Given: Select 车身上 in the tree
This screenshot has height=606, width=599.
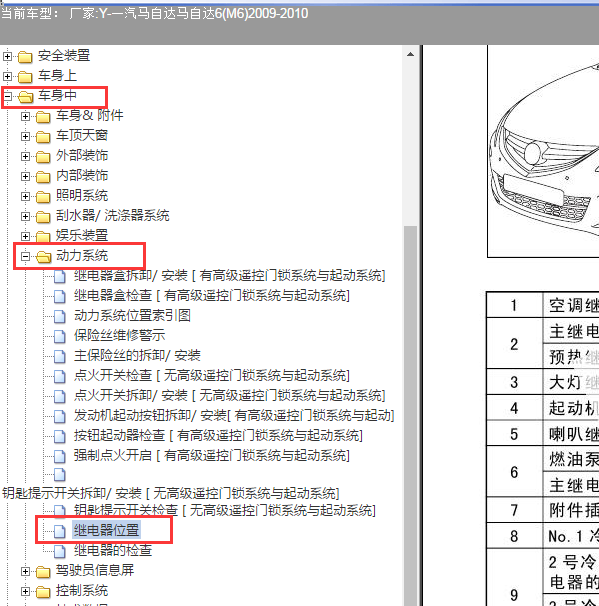Looking at the screenshot, I should click(57, 76).
